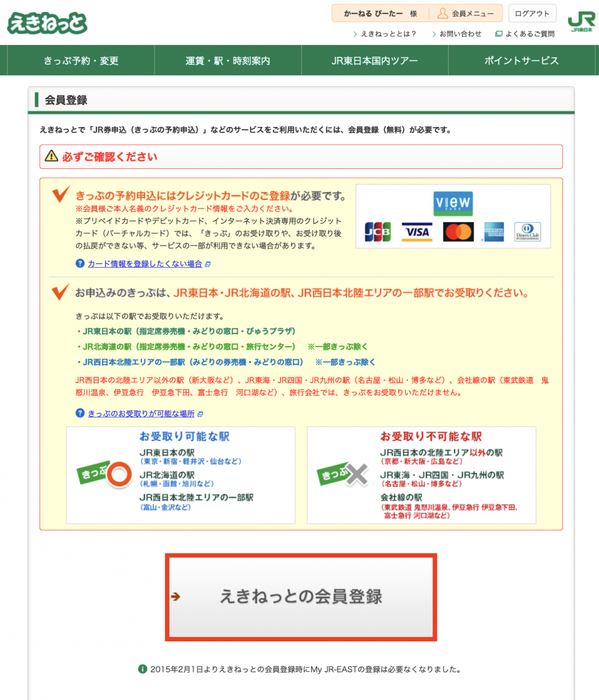The width and height of the screenshot is (599, 700).
Task: Open きっぷのお受取りが可能な場所 link
Action: pyautogui.click(x=141, y=414)
